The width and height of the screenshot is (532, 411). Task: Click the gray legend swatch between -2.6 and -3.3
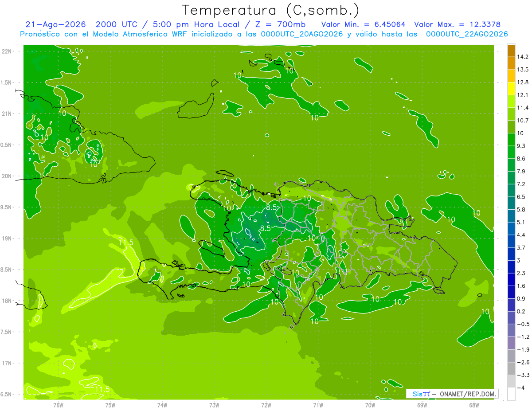coord(511,368)
